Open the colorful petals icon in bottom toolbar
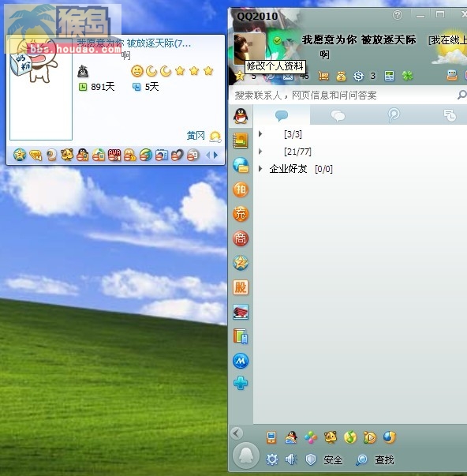The width and height of the screenshot is (467, 476). tap(311, 437)
